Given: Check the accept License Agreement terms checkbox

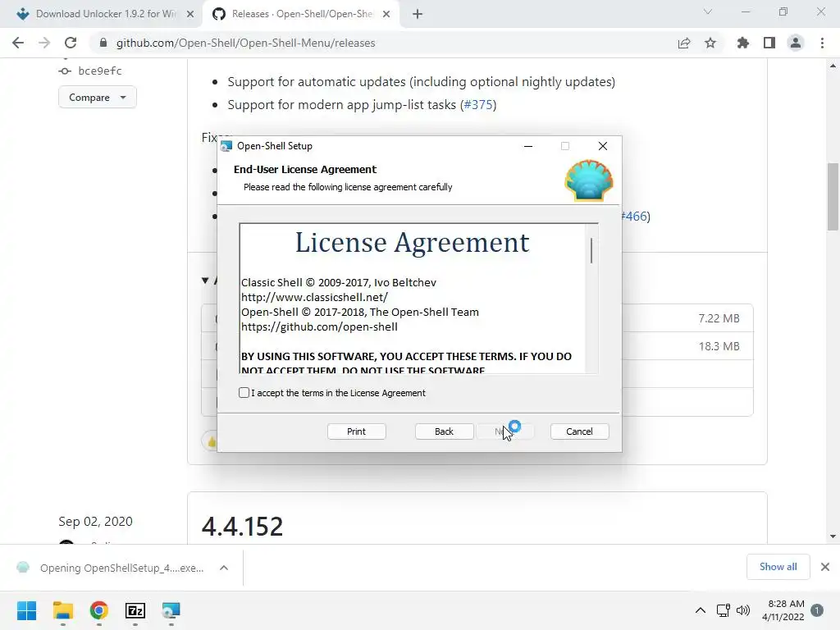Looking at the screenshot, I should [x=244, y=393].
